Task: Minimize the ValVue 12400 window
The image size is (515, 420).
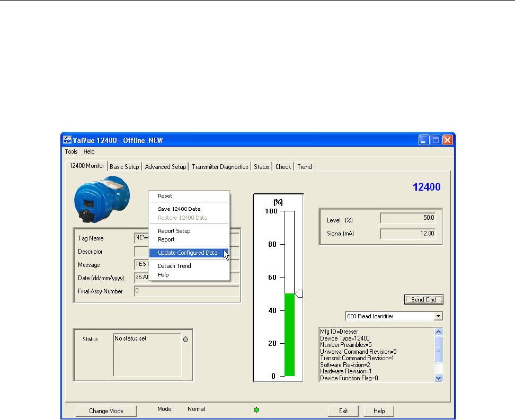Action: click(424, 140)
